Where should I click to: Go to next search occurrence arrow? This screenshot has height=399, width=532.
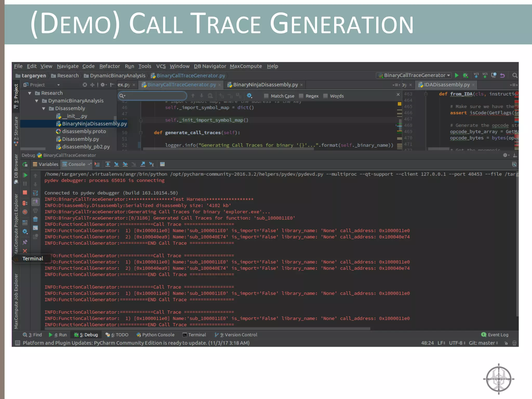tap(201, 96)
